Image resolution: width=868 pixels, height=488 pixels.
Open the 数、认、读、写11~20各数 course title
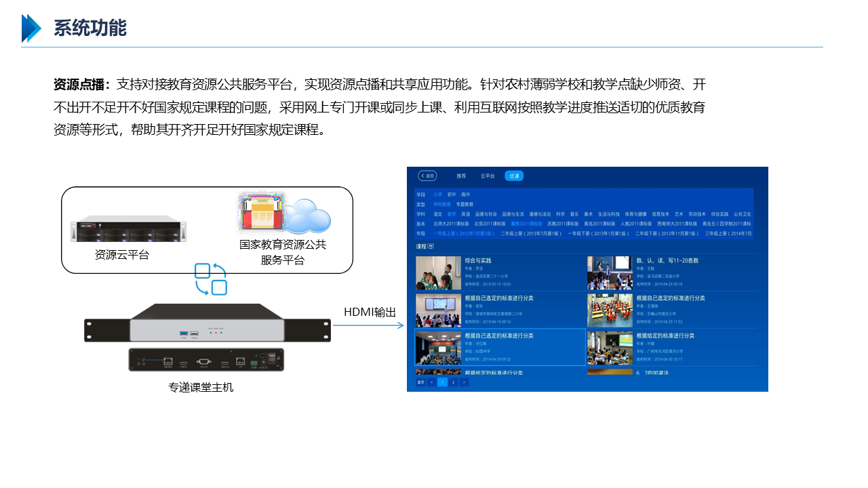click(667, 260)
